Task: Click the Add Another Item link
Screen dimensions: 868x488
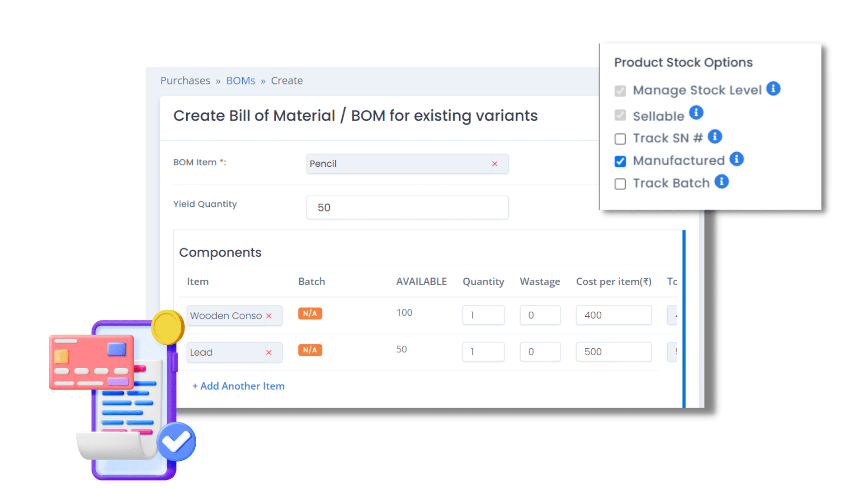Action: pos(238,386)
